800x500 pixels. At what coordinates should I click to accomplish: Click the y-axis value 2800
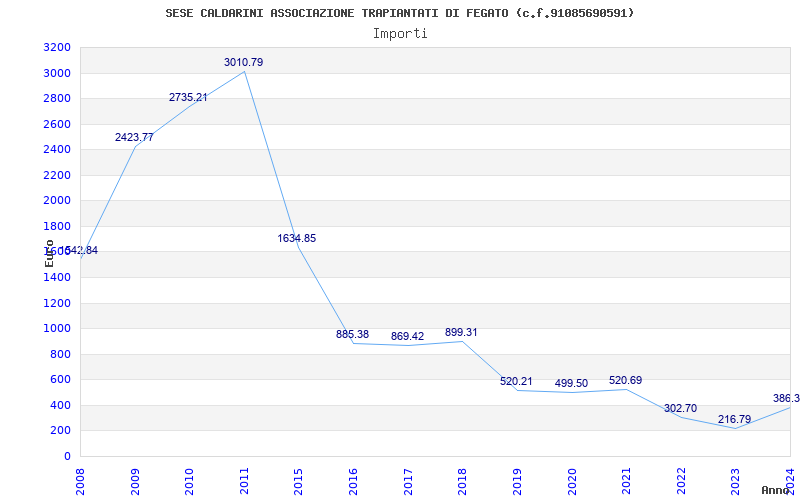pyautogui.click(x=58, y=99)
